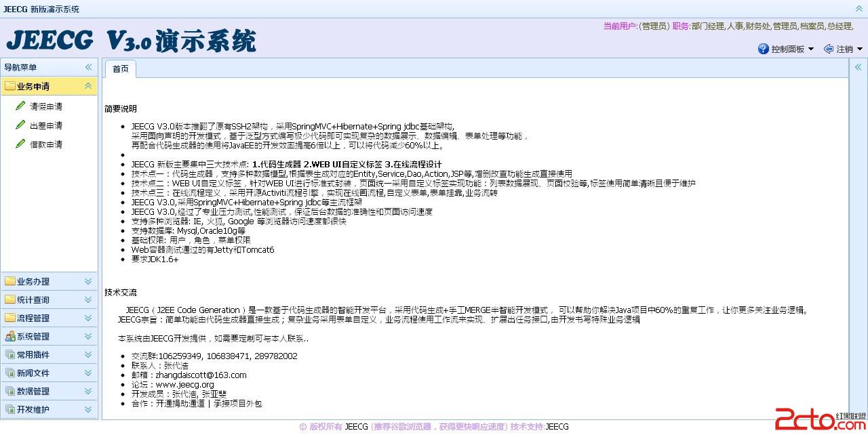868x437 pixels.
Task: Open the 注销 dropdown menu
Action: pos(844,49)
